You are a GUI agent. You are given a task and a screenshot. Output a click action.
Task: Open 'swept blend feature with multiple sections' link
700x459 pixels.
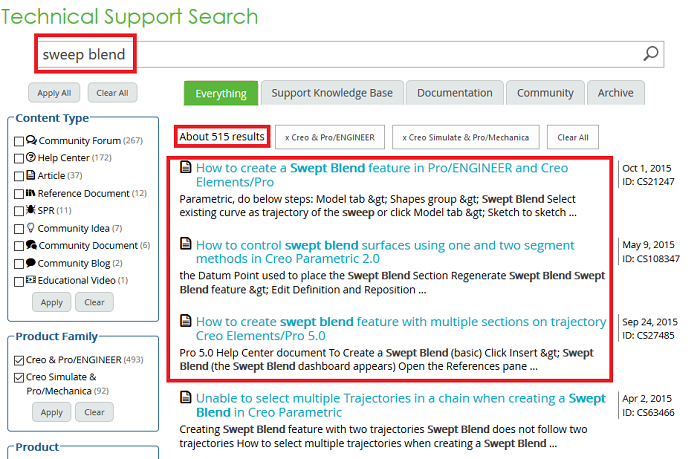coord(401,328)
